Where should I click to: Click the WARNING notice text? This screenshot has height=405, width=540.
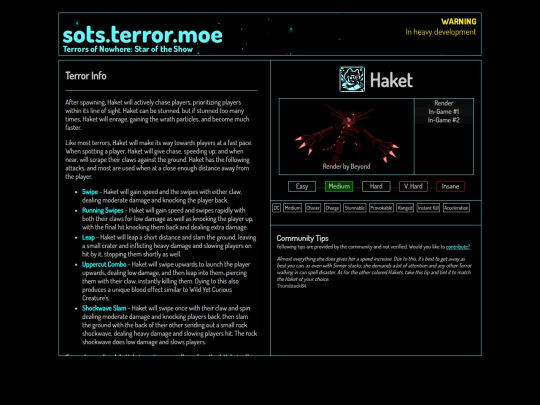pos(459,22)
